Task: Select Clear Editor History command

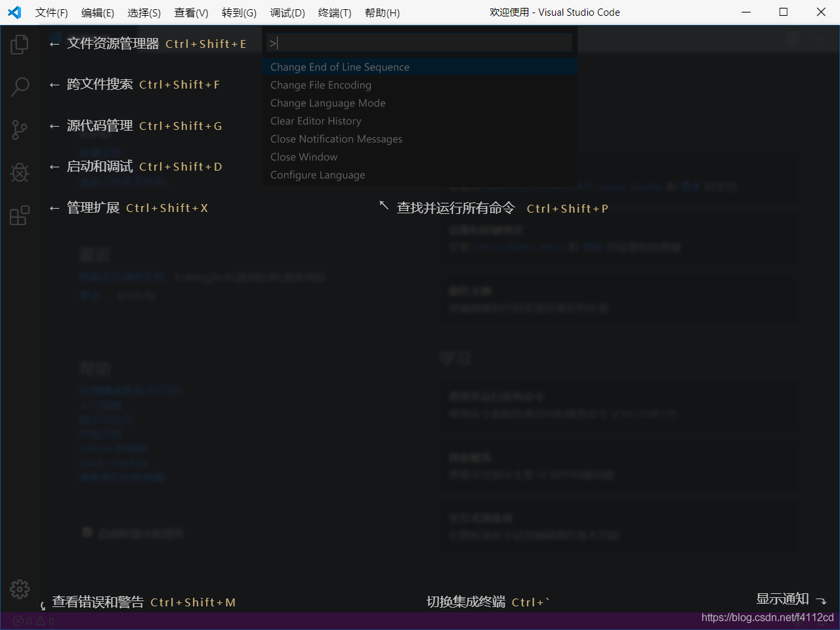Action: coord(420,121)
